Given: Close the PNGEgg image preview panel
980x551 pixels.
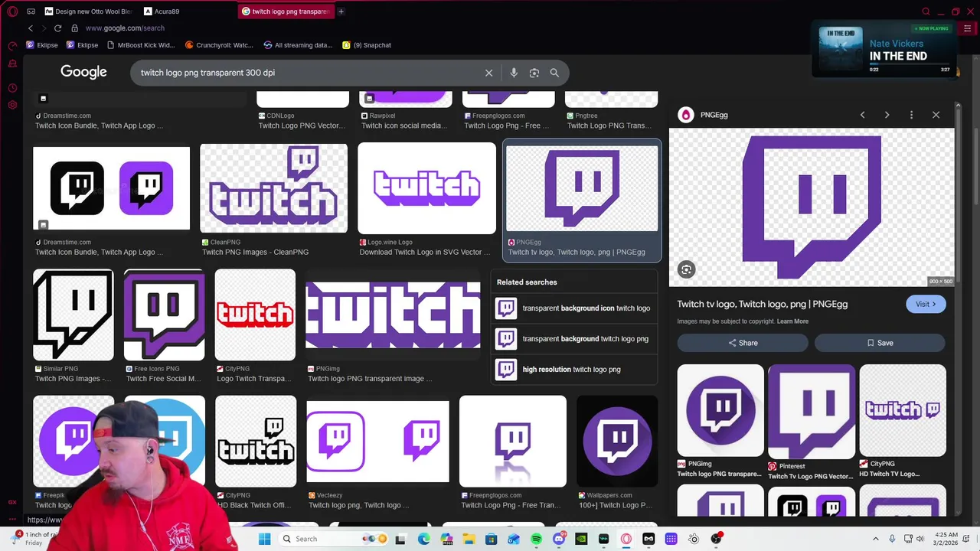Looking at the screenshot, I should [936, 115].
